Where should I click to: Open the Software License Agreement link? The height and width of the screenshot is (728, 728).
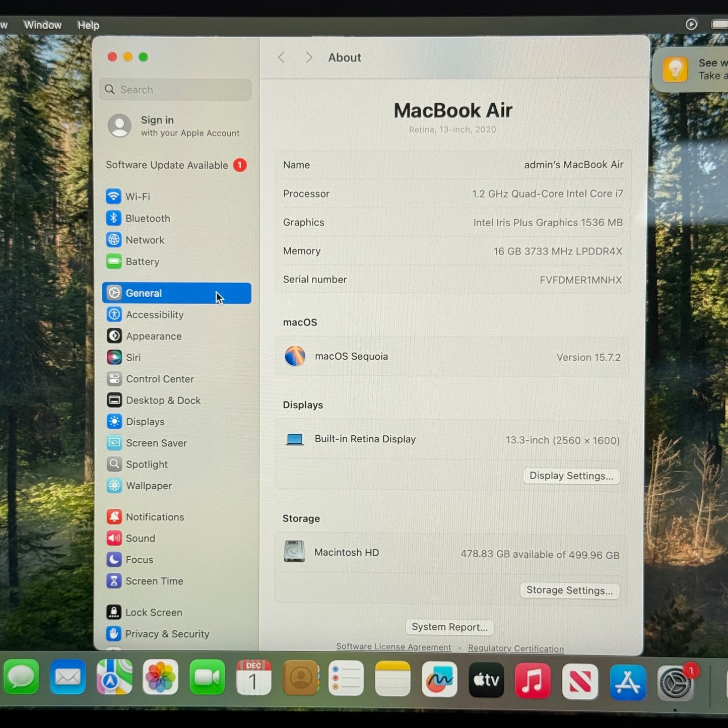point(393,647)
